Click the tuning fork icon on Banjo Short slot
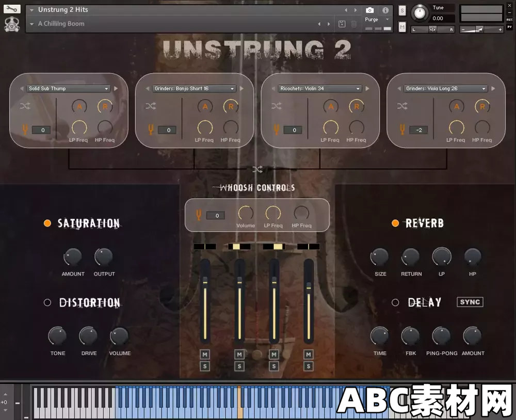The image size is (516, 420). tap(150, 130)
